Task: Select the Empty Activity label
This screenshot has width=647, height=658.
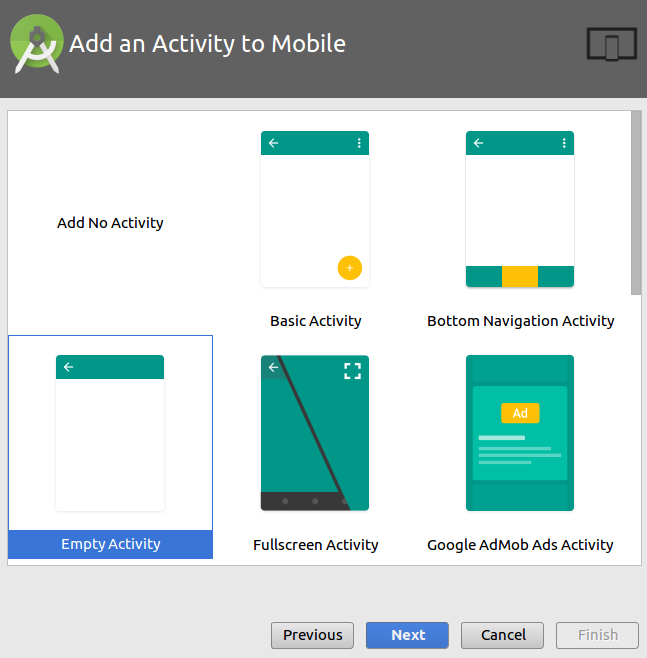Action: click(x=110, y=544)
